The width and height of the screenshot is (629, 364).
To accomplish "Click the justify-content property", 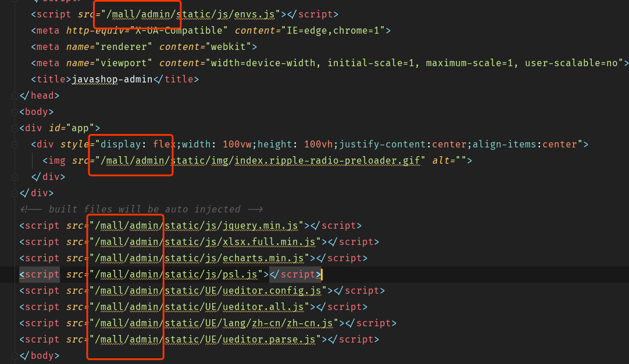I will click(x=383, y=145).
